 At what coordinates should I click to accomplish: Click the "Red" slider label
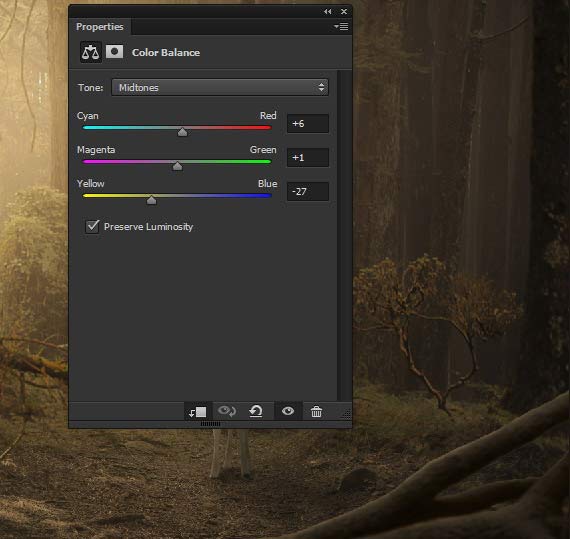coord(268,116)
